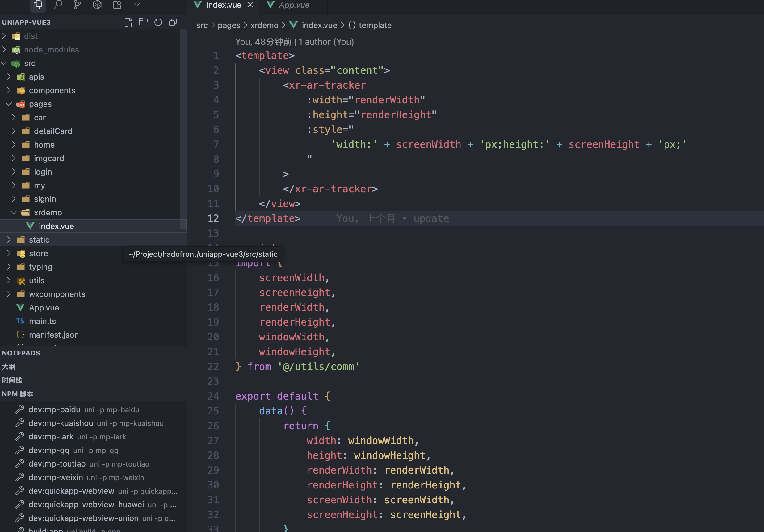Screen dimensions: 764x532
Task: Click the xrdemo breadcrumb
Action: [x=264, y=25]
